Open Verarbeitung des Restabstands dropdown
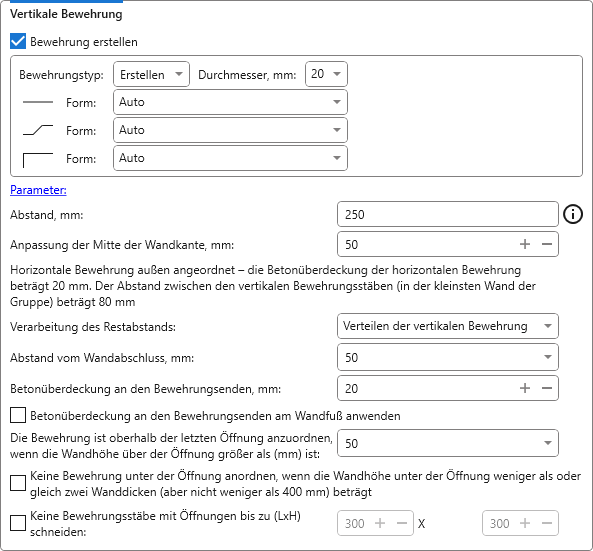The image size is (593, 551). (x=448, y=326)
